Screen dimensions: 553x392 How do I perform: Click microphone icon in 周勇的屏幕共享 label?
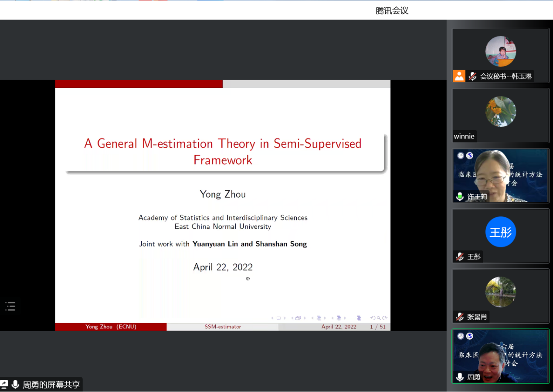[x=15, y=385]
